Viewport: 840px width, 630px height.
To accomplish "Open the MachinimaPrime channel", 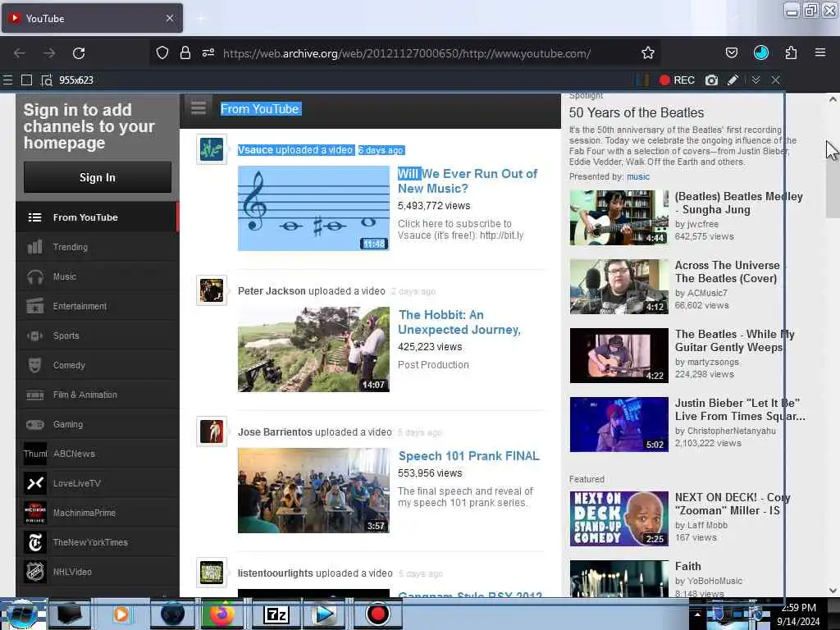I will pyautogui.click(x=97, y=513).
